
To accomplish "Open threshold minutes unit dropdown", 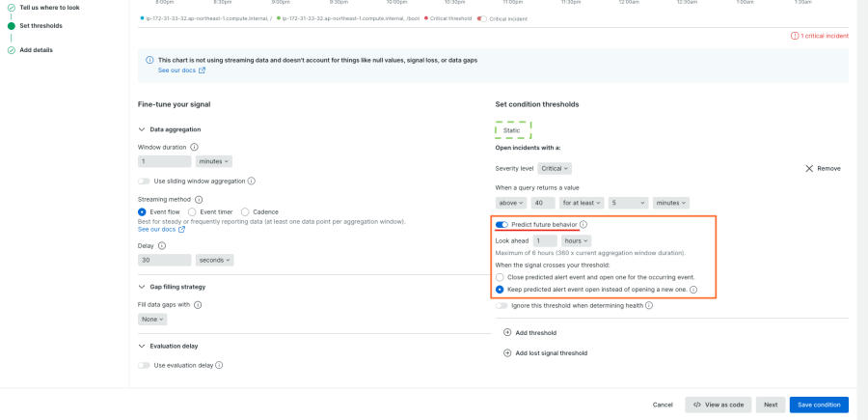I will 671,203.
